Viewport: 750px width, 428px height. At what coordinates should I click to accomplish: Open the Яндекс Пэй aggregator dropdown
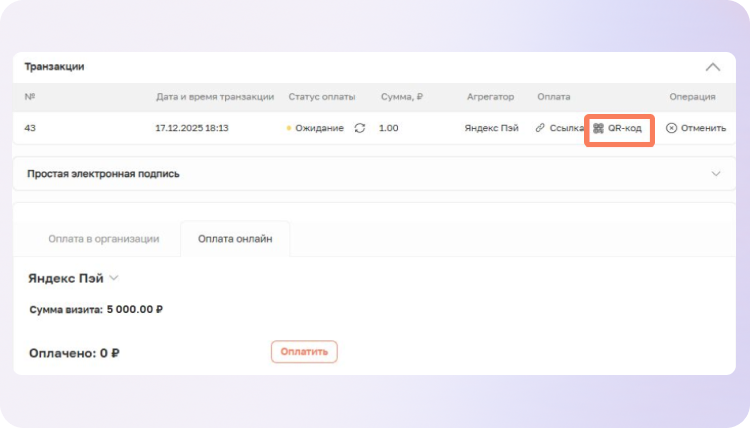point(114,278)
